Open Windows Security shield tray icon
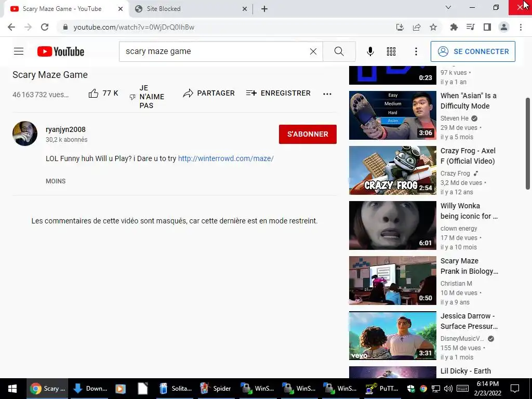 click(x=411, y=389)
